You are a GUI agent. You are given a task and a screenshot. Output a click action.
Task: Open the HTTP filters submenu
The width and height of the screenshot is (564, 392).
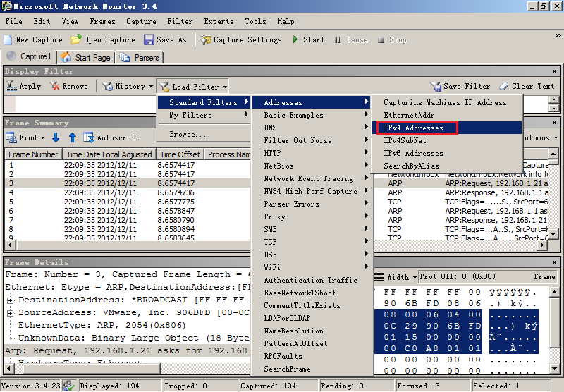coord(312,153)
